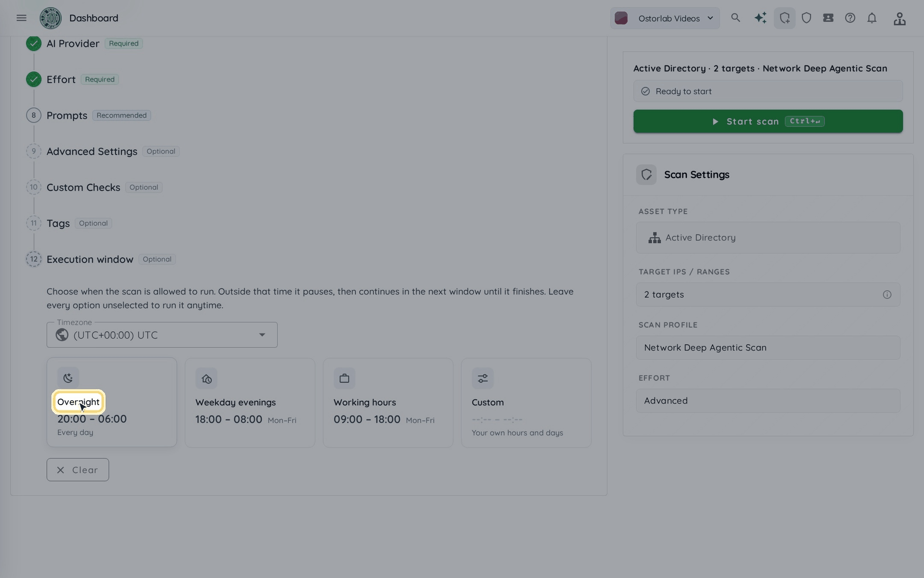Viewport: 924px width, 578px height.
Task: Click the search magnifier icon
Action: tap(735, 18)
